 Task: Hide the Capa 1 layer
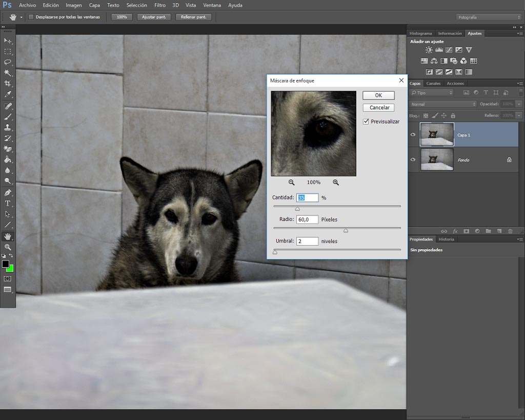point(413,135)
